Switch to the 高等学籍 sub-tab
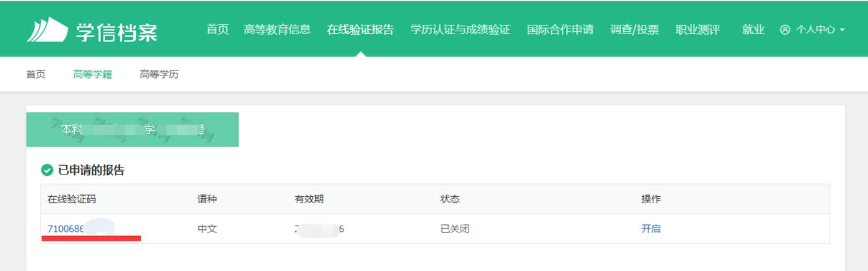 pyautogui.click(x=92, y=74)
